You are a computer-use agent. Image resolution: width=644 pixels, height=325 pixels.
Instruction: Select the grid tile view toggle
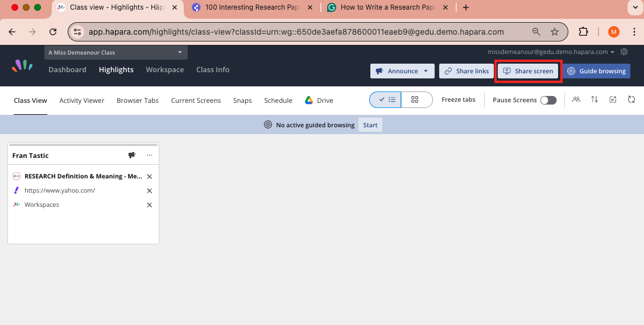coord(416,100)
